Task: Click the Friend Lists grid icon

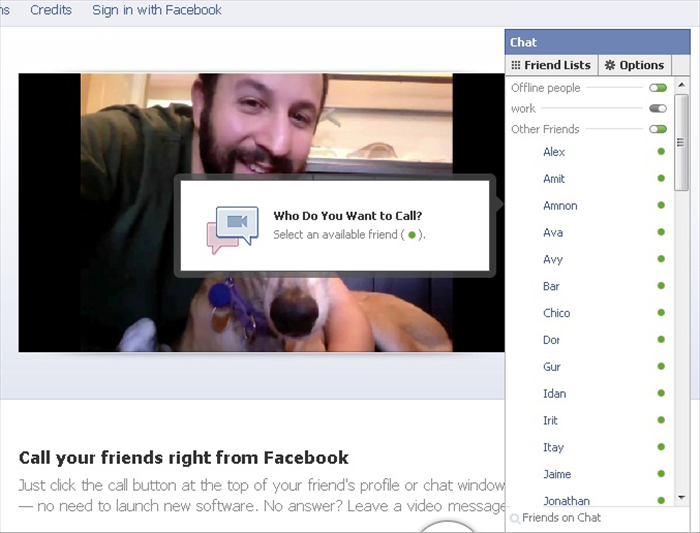Action: [516, 65]
